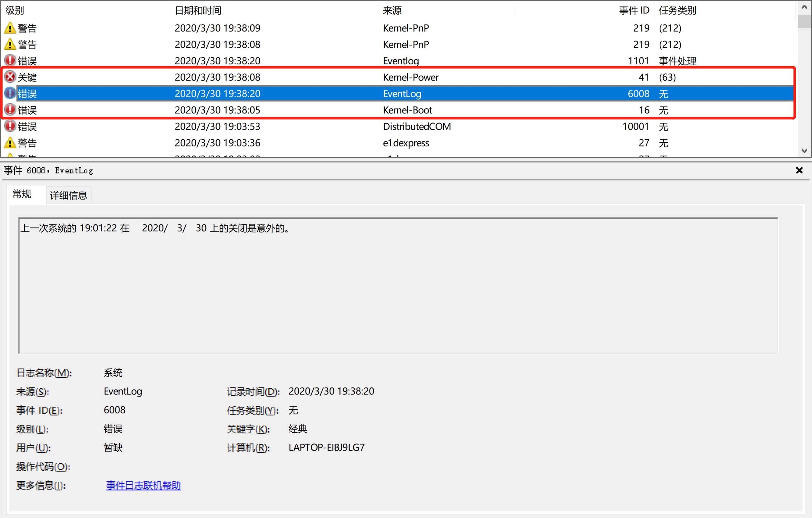812x518 pixels.
Task: Sort by 来源 column header
Action: coord(392,11)
